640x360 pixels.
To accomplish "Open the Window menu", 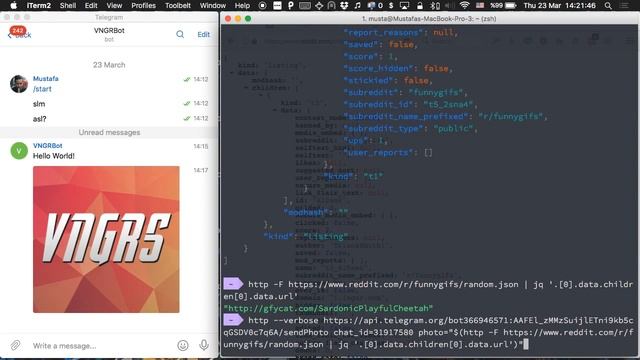I will tap(213, 5).
